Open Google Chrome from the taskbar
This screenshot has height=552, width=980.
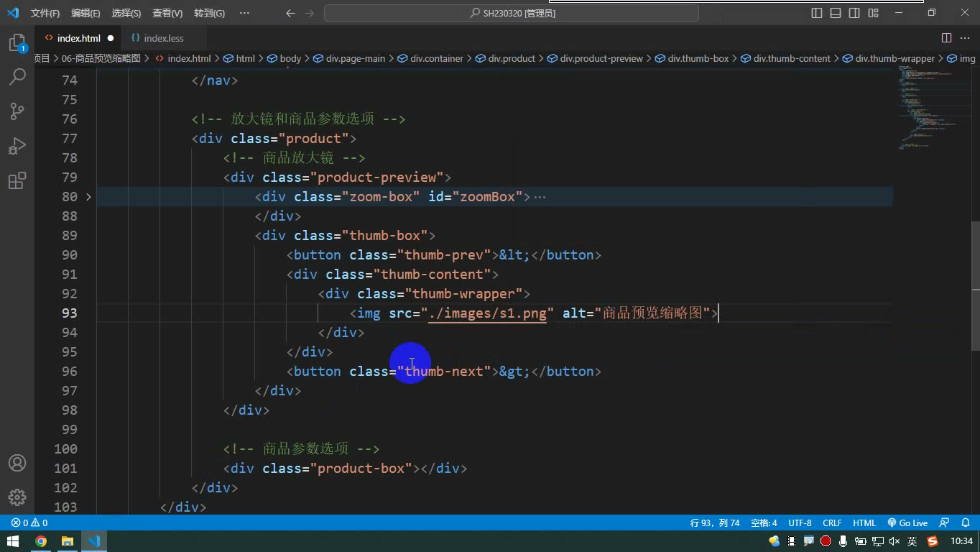pyautogui.click(x=41, y=541)
